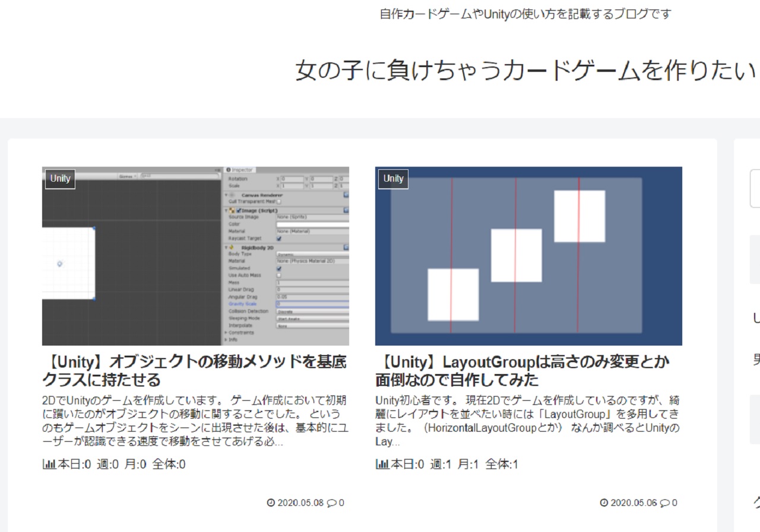Open the LayoutGroup article title link

522,370
